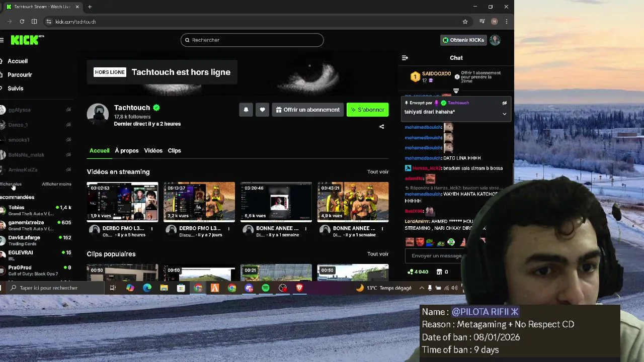Click the S'abonner button

click(367, 110)
